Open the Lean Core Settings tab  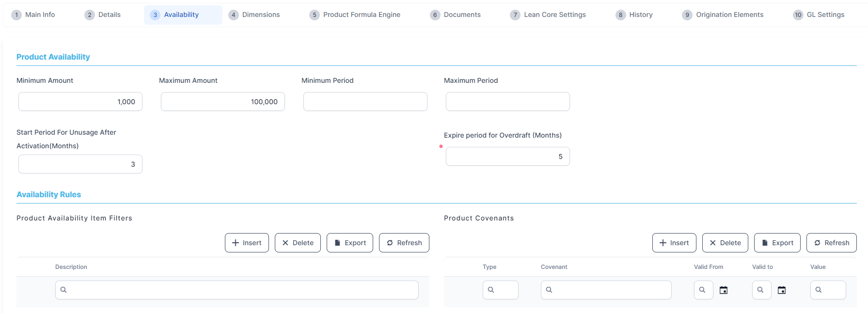point(548,15)
